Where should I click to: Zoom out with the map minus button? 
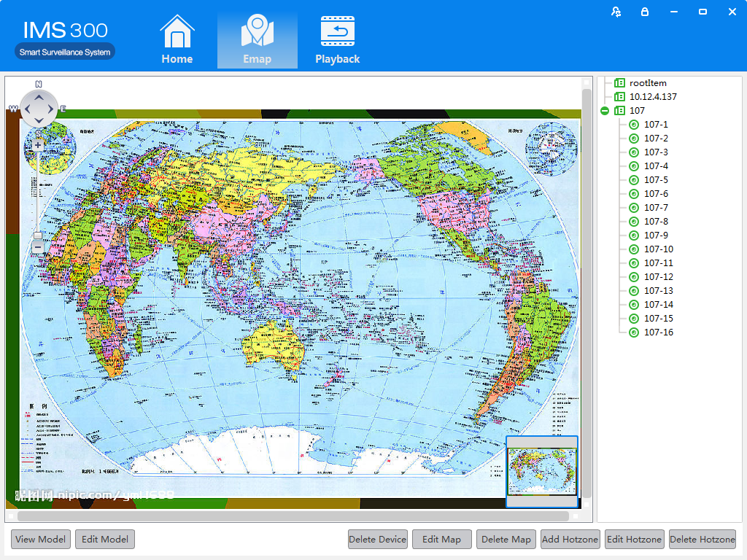tap(38, 248)
